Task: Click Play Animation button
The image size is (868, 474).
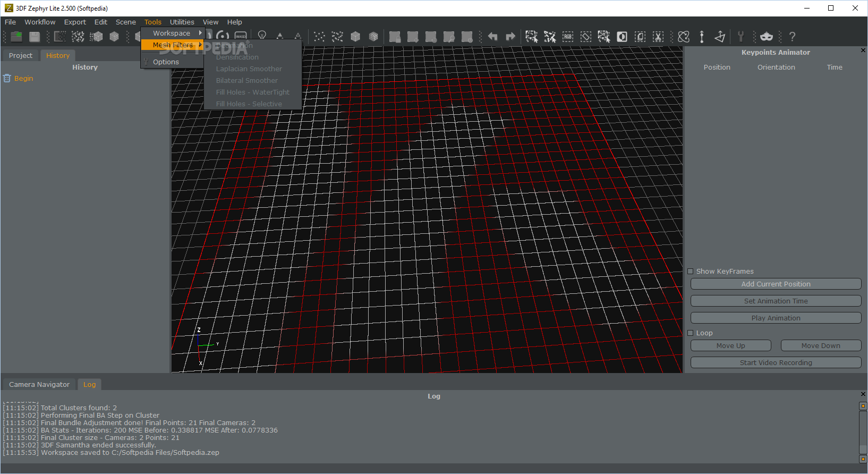Action: click(776, 318)
